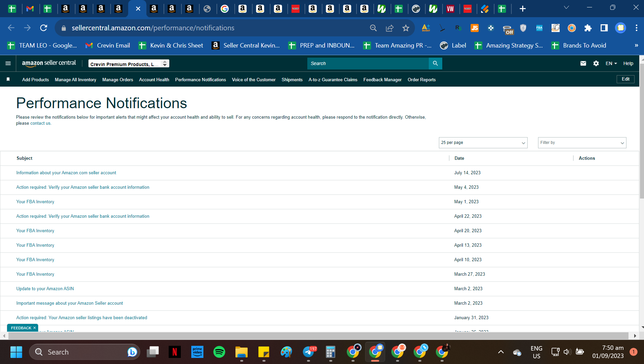The image size is (644, 364).
Task: Bookmark this page with the star icon
Action: tap(405, 28)
